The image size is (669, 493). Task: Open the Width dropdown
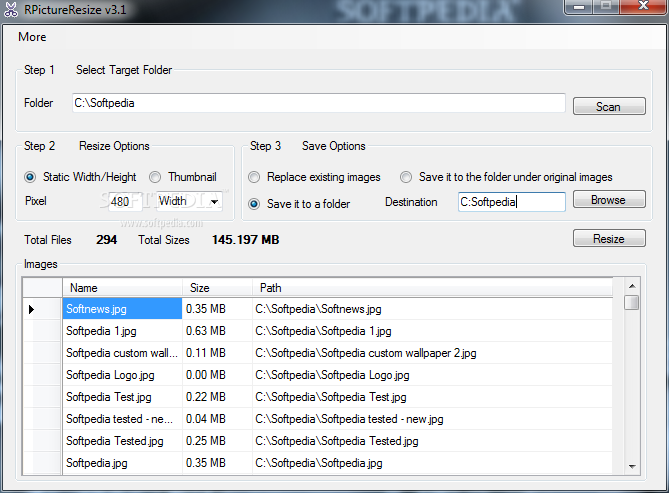pos(189,201)
